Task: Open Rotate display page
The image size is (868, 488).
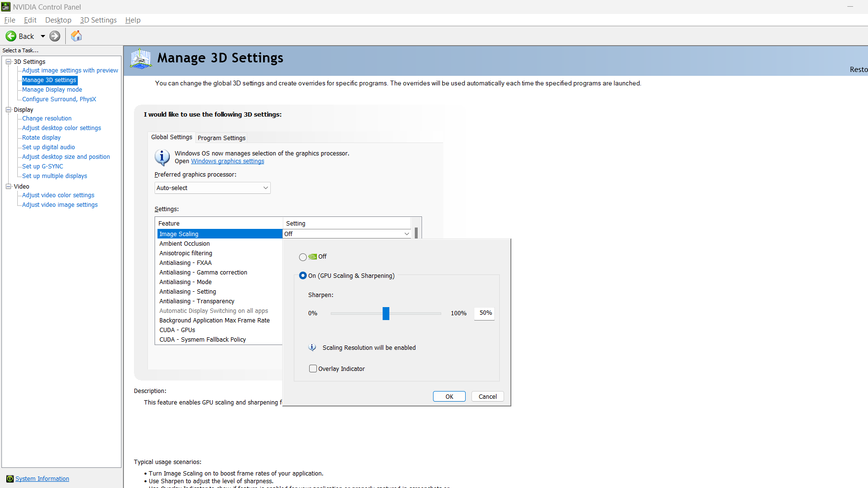Action: pyautogui.click(x=41, y=138)
